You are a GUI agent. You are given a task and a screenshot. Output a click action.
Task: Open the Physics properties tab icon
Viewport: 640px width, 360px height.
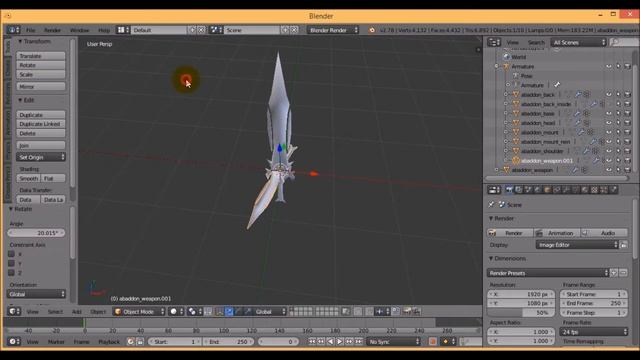[x=613, y=190]
